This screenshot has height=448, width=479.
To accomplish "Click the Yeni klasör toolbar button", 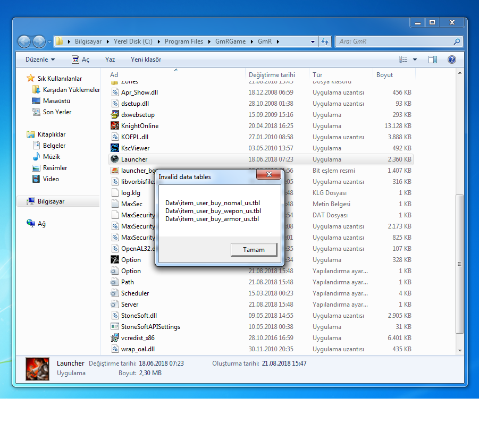I will pyautogui.click(x=146, y=60).
